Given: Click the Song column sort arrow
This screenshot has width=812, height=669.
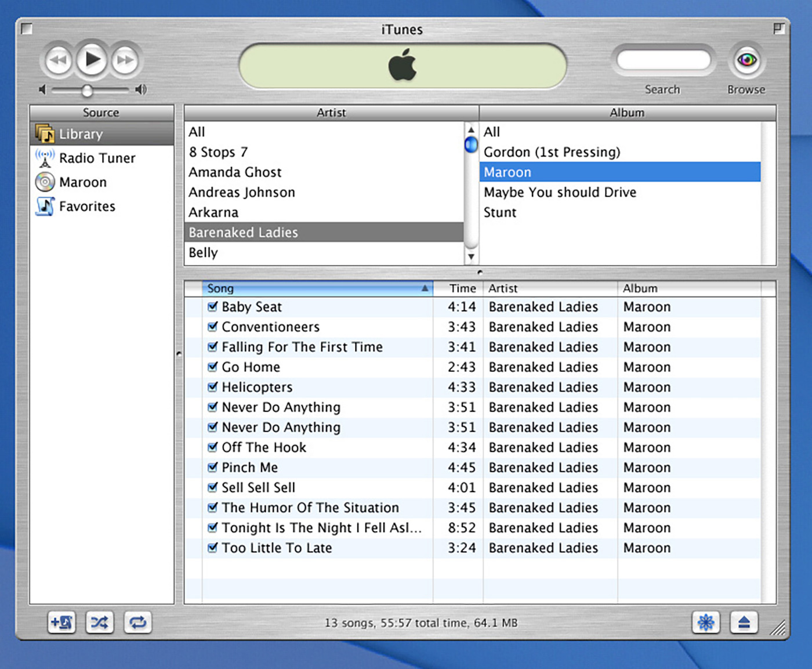Looking at the screenshot, I should (x=425, y=288).
